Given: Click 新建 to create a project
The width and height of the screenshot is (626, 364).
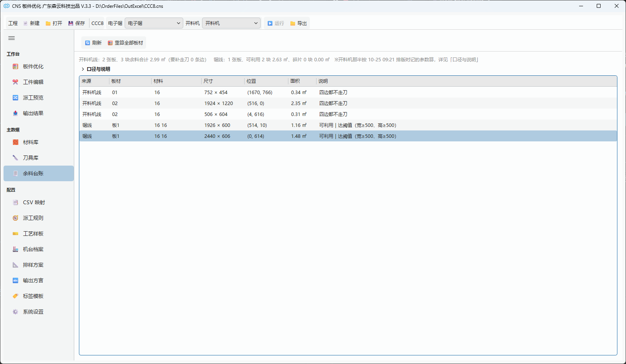Looking at the screenshot, I should (31, 23).
